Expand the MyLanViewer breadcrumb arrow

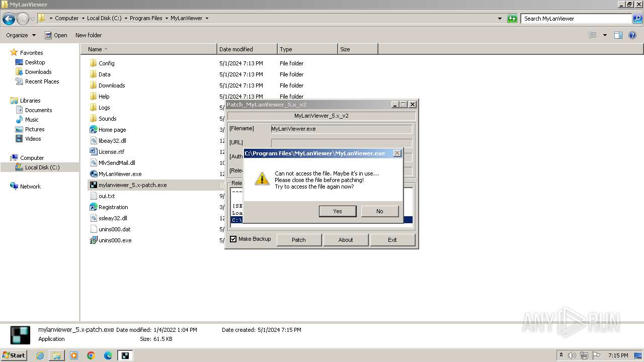[207, 18]
